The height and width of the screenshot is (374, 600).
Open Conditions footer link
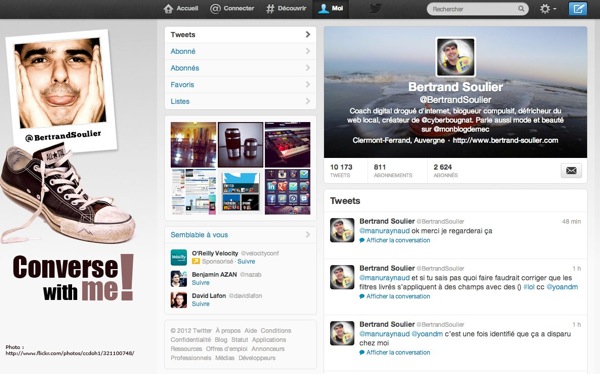click(x=276, y=331)
